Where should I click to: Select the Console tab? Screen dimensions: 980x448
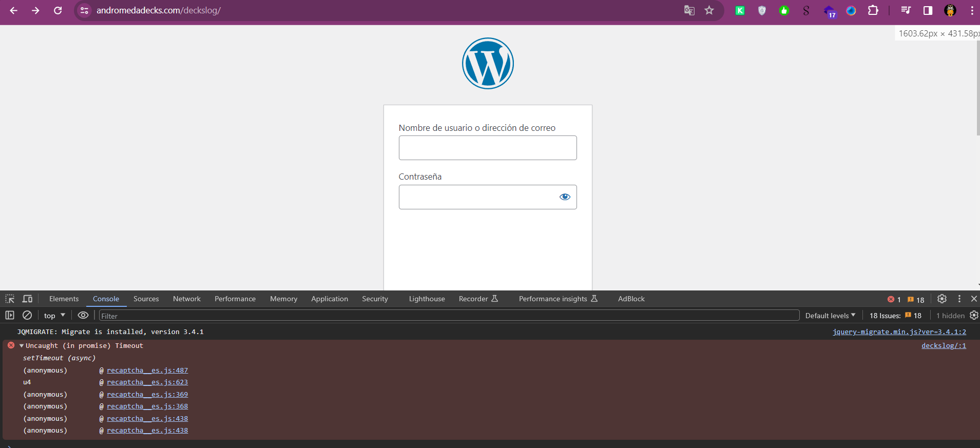(x=106, y=299)
